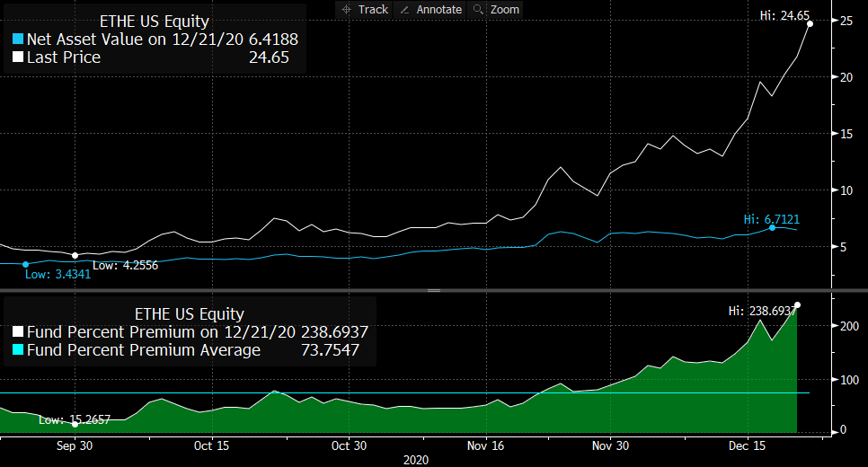The width and height of the screenshot is (868, 467).
Task: Click the Last Price white legend swatch
Action: point(18,57)
